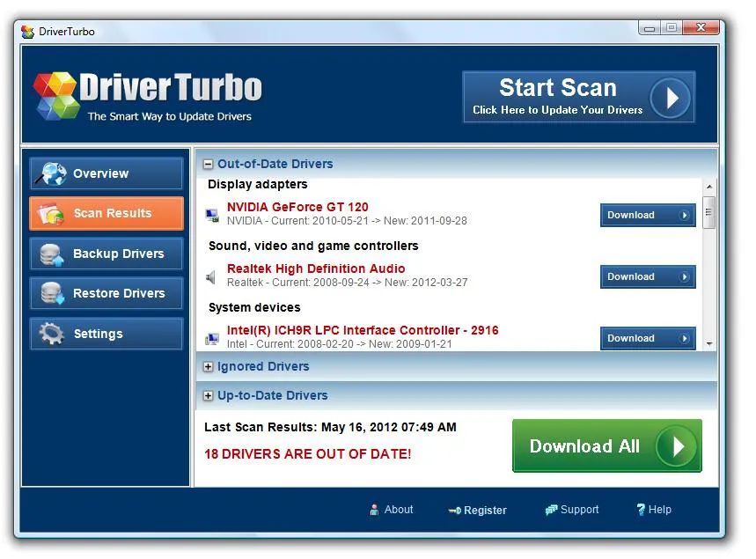
Task: Click the display adapter icon beside NVIDIA GT 120
Action: (x=211, y=214)
